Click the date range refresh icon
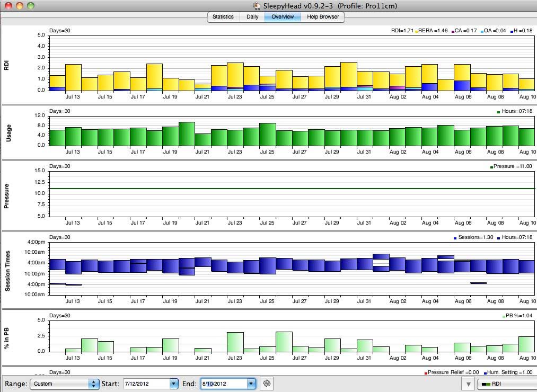 pos(267,383)
